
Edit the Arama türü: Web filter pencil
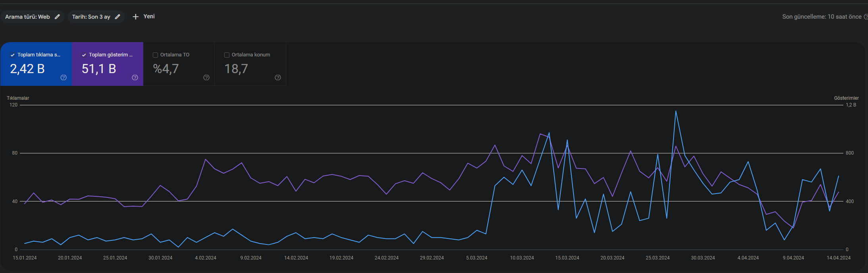point(57,17)
